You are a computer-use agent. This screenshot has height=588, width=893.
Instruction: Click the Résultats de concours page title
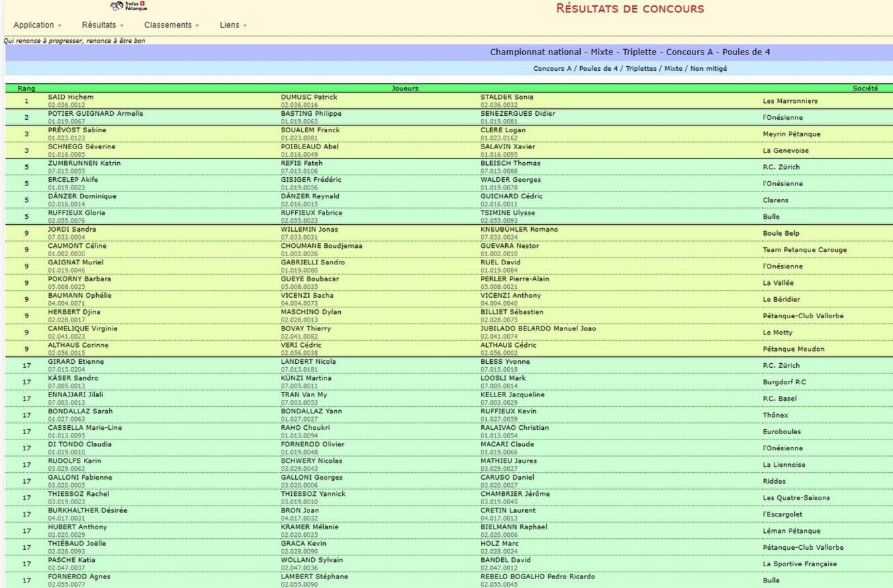point(631,9)
